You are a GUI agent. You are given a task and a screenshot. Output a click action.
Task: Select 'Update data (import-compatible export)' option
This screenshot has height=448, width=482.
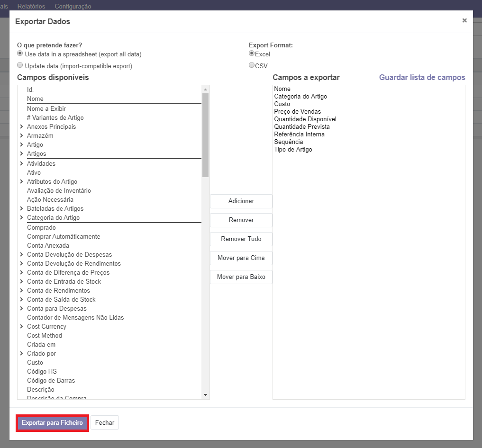[20, 65]
